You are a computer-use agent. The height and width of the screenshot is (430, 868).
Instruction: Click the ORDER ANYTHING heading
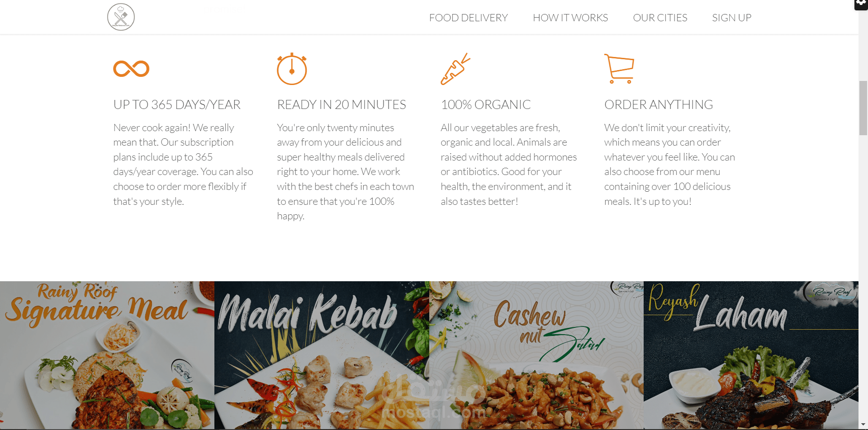pyautogui.click(x=659, y=104)
